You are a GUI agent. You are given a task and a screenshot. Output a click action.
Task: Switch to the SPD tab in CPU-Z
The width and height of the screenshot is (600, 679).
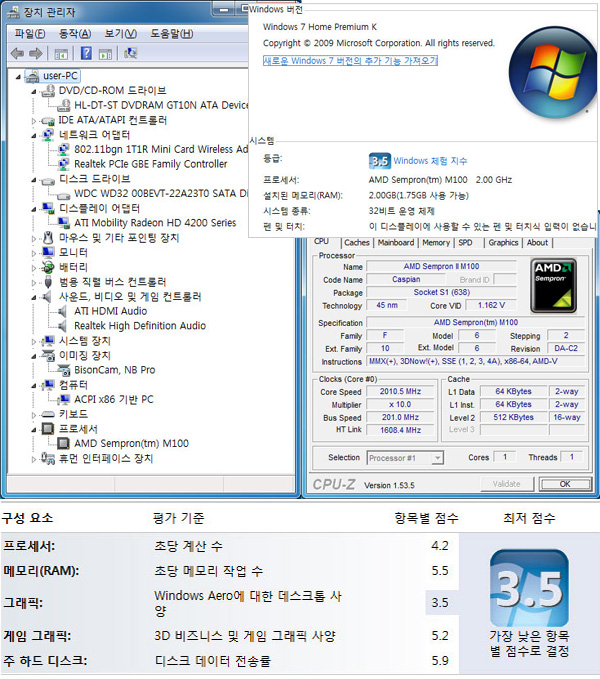[x=465, y=243]
